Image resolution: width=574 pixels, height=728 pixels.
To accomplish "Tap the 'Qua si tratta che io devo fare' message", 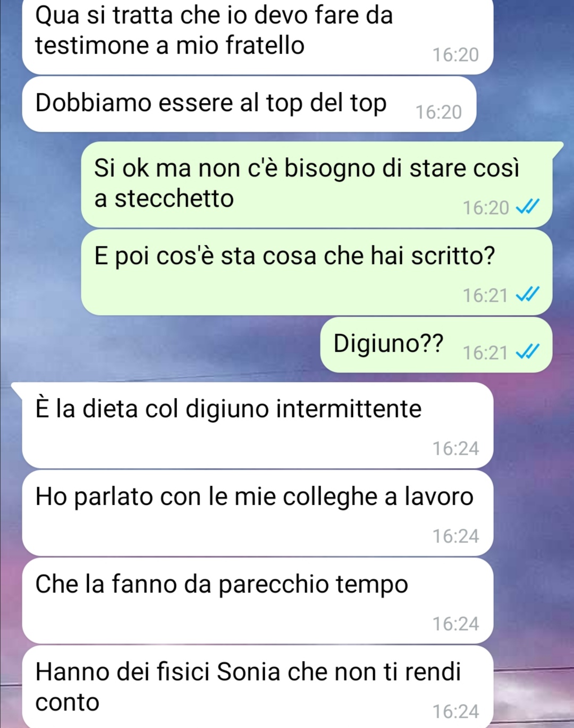I will point(258,36).
